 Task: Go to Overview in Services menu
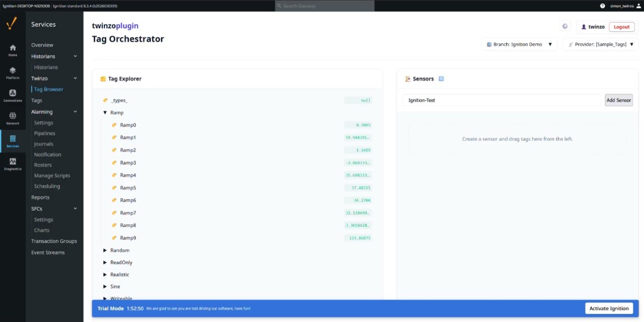(x=42, y=45)
